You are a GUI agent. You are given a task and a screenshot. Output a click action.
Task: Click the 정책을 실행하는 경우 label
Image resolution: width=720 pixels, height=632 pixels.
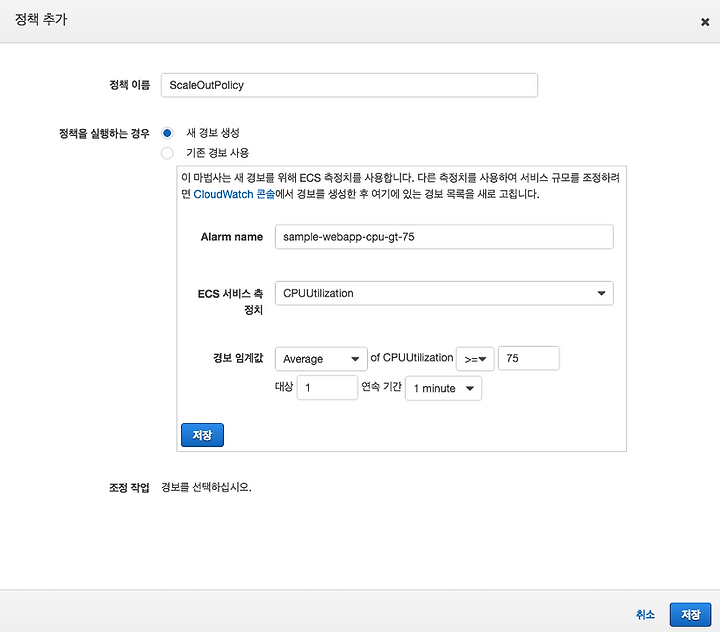click(104, 133)
